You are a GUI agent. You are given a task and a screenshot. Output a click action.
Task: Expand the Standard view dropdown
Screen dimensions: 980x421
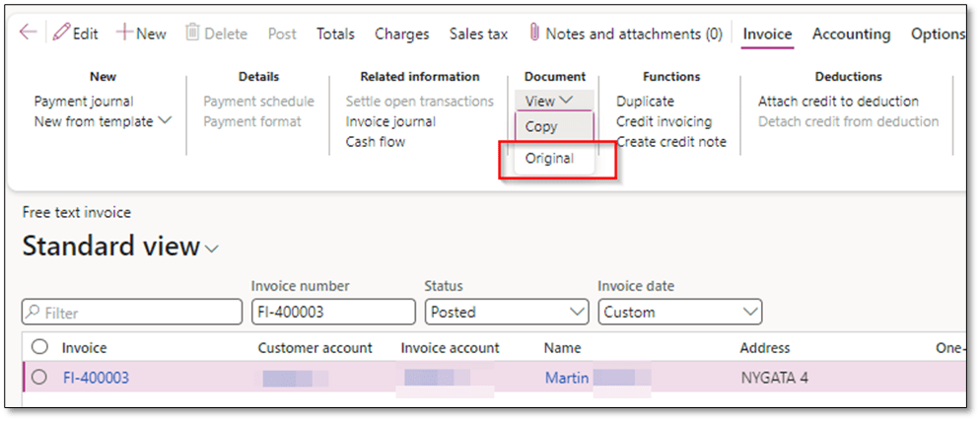[x=212, y=248]
